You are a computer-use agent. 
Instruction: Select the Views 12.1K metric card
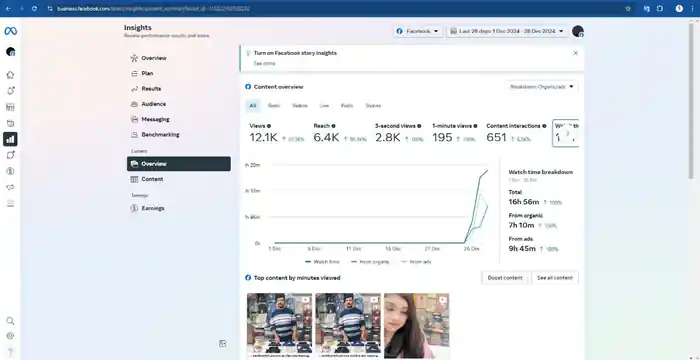(277, 133)
